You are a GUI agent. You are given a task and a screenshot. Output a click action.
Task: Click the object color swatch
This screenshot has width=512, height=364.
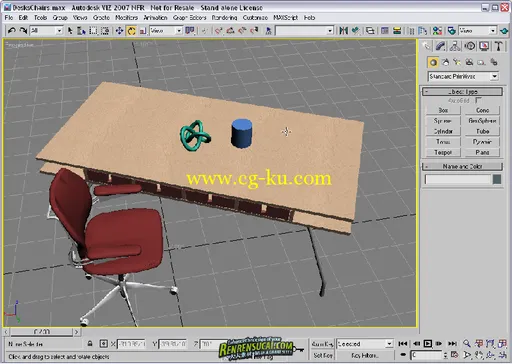coord(497,179)
